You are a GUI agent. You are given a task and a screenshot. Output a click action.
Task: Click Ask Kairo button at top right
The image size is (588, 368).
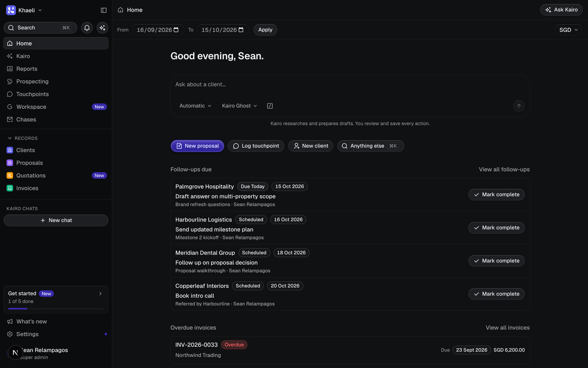[561, 10]
